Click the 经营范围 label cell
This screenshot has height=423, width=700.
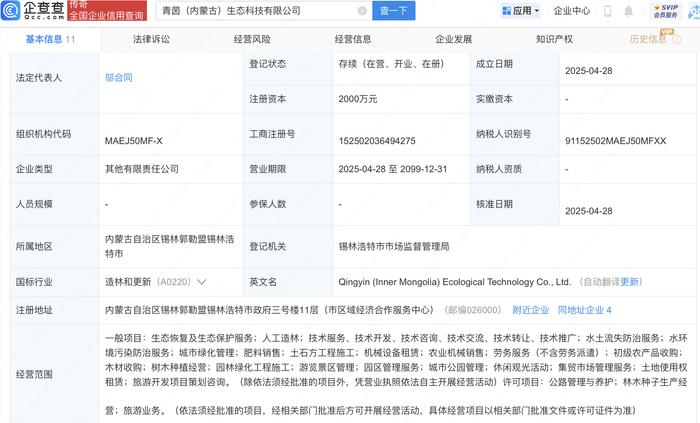pos(54,374)
